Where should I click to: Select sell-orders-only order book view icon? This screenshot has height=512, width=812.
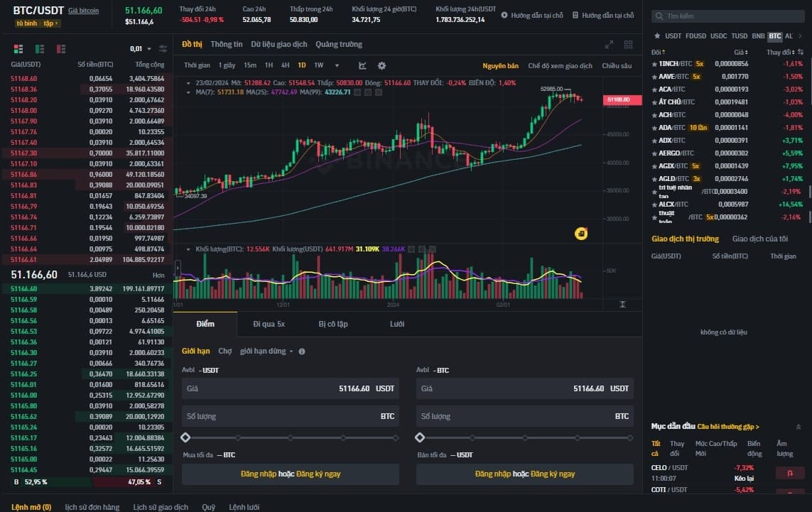[60, 49]
